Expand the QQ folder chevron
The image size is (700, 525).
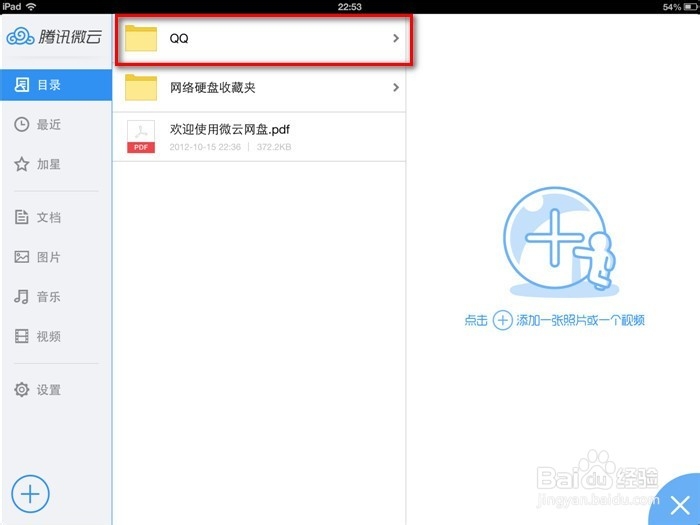pyautogui.click(x=396, y=38)
